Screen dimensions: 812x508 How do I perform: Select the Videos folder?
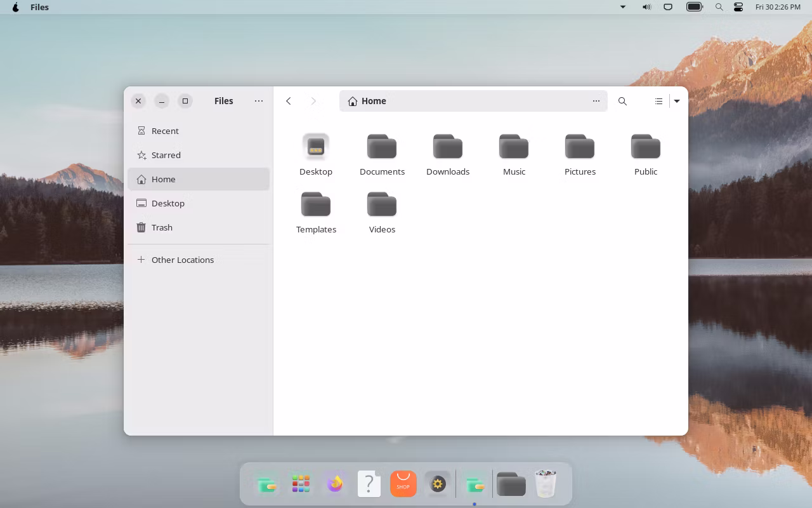click(382, 205)
